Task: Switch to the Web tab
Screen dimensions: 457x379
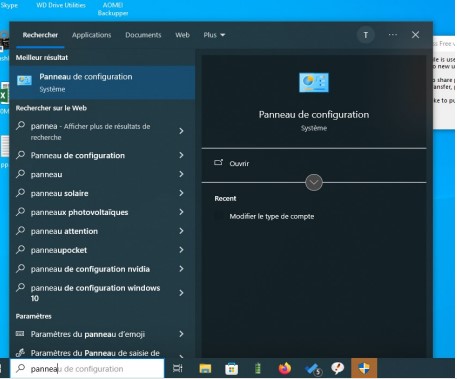Action: coord(182,35)
